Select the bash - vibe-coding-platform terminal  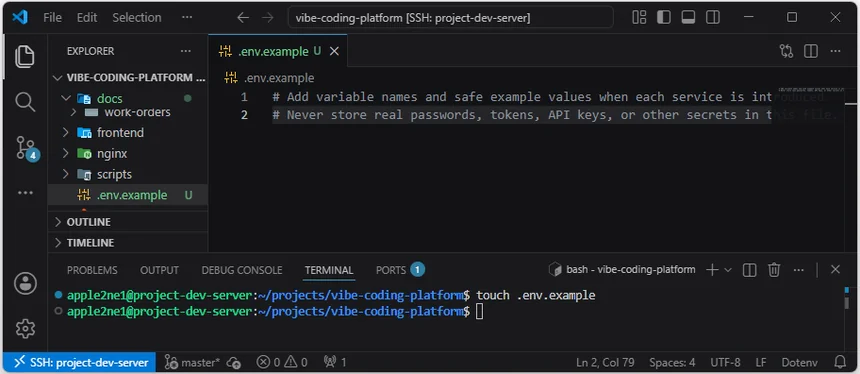coord(623,270)
